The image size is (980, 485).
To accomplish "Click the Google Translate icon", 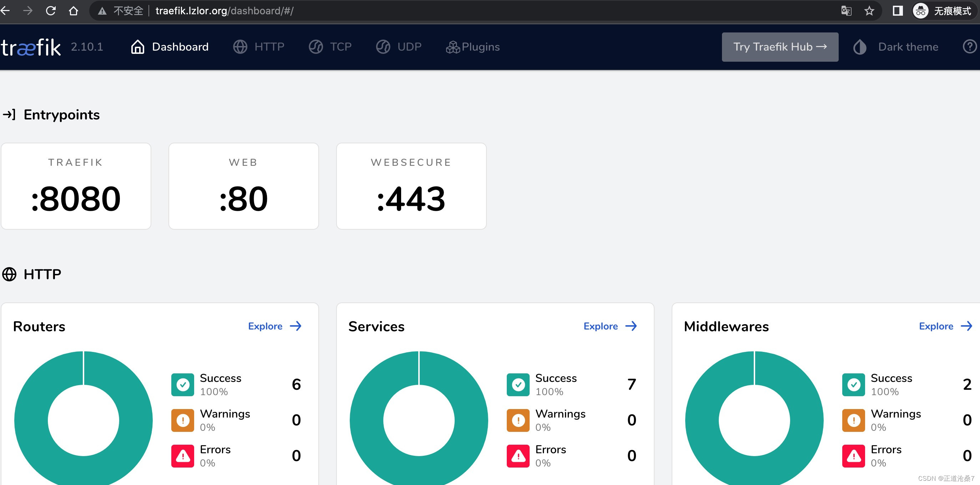I will point(846,11).
